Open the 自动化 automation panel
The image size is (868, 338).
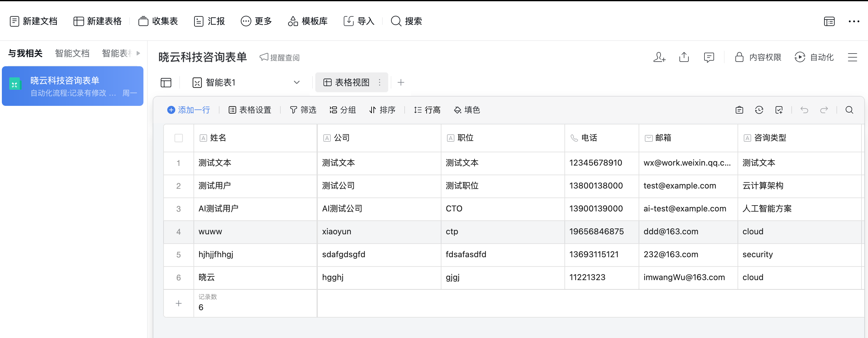point(814,57)
